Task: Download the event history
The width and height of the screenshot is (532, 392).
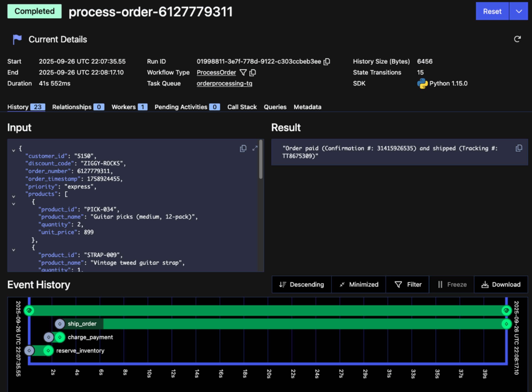Action: coord(501,285)
